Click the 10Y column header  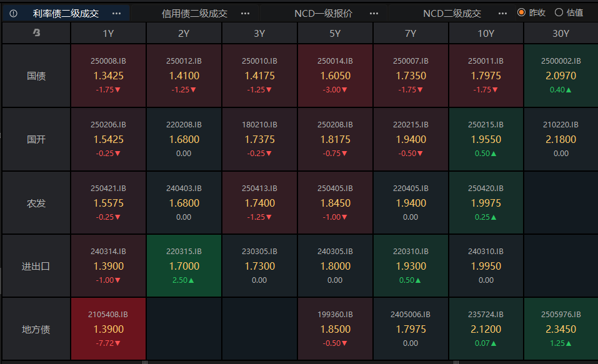point(486,33)
